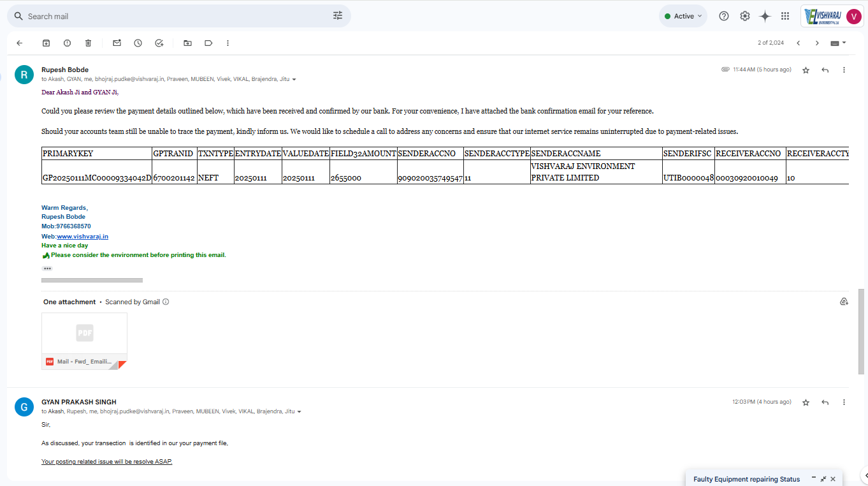Mark the email as unread

[x=117, y=43]
